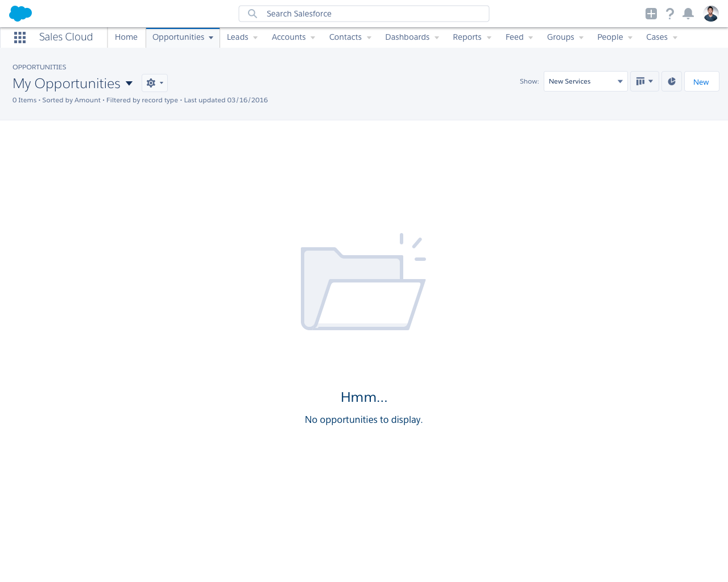This screenshot has width=728, height=582.
Task: Open the App Launcher waffle icon
Action: click(x=20, y=36)
